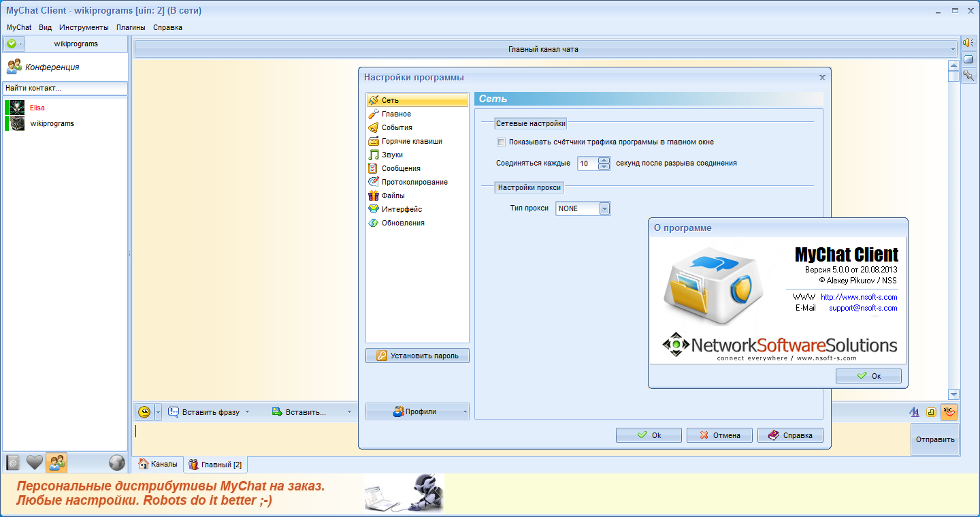This screenshot has width=980, height=517.
Task: Click wikiprograms avatar in contact list
Action: point(16,123)
